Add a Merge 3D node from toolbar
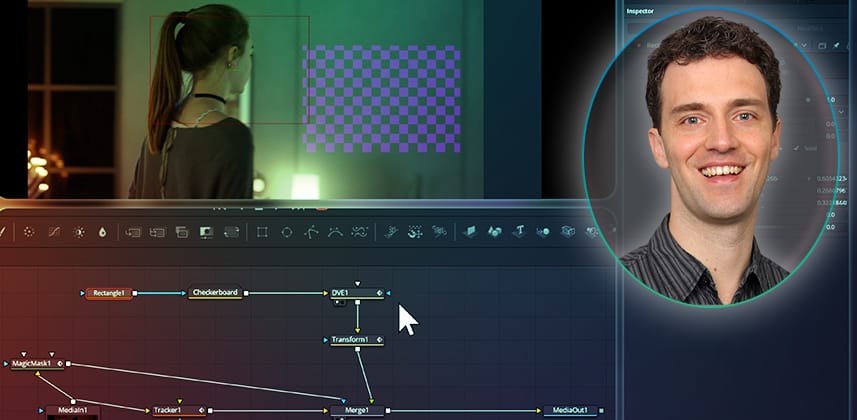The width and height of the screenshot is (857, 420). coord(543,232)
